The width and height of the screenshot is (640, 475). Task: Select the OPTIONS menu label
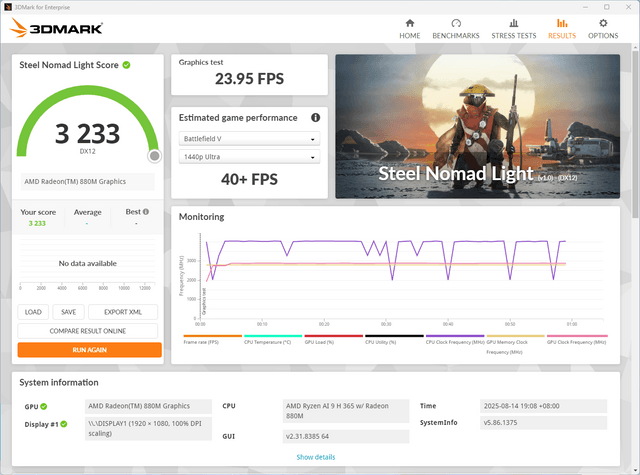(x=603, y=36)
